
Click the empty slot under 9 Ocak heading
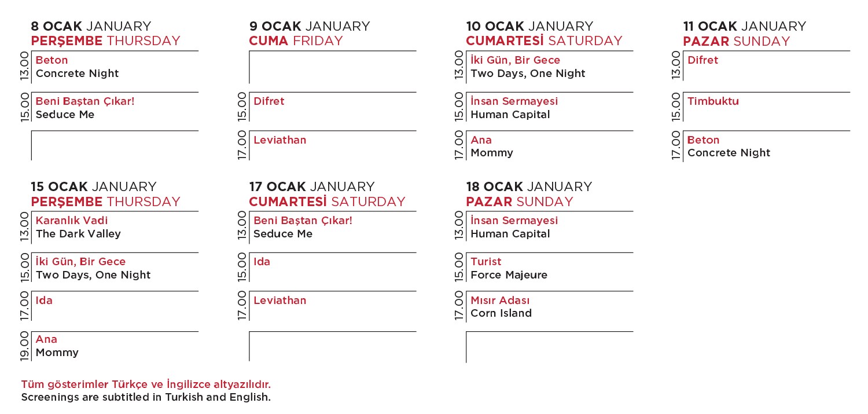coord(332,67)
